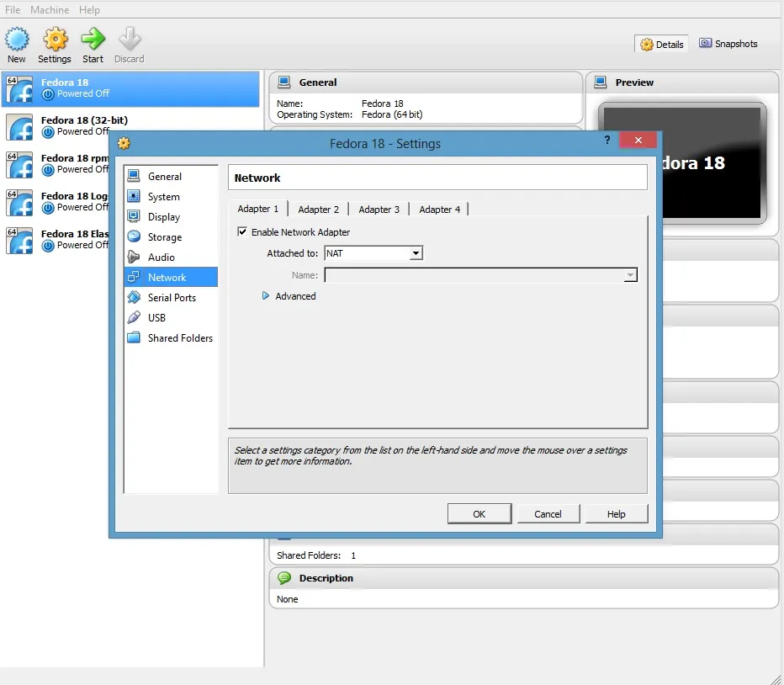Uncheck Enable Network Adapter checkbox

(x=242, y=232)
